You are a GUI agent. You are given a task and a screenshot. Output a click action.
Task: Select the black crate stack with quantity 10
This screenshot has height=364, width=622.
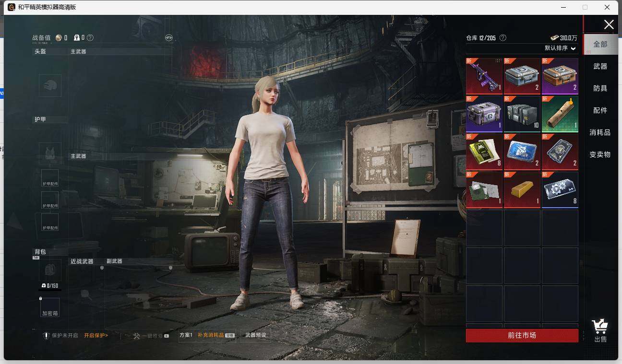522,114
